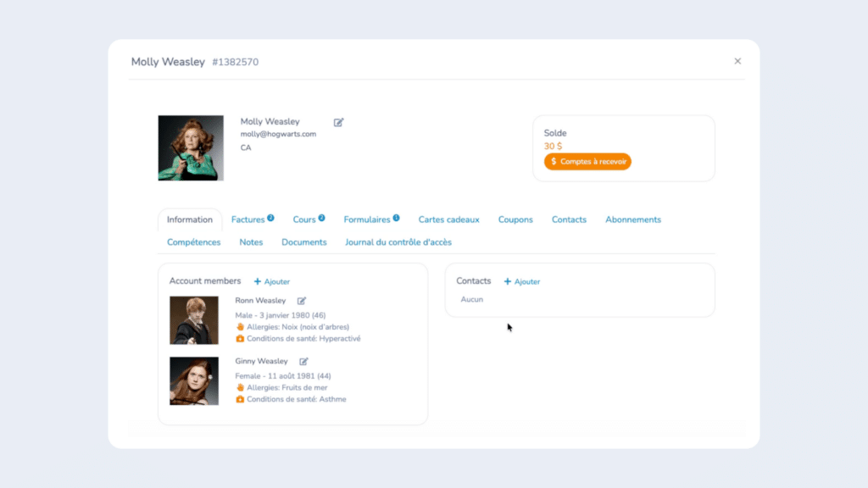Click the 30 $ balance amount
This screenshot has height=488, width=868.
click(553, 146)
